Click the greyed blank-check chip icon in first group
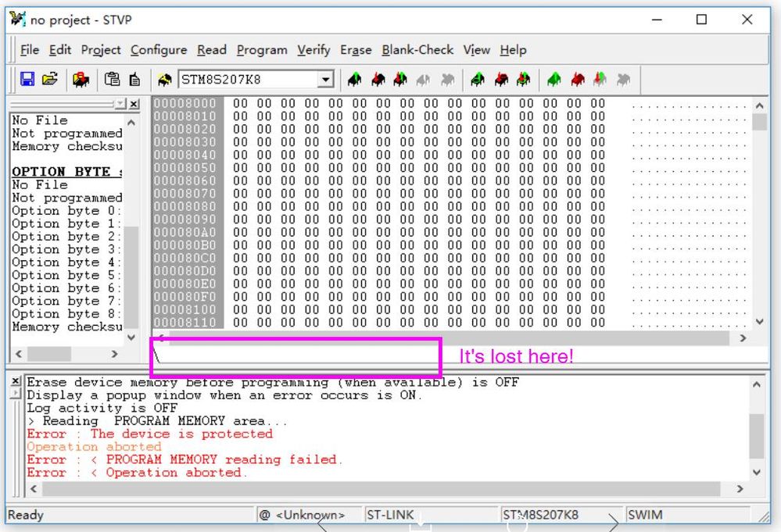The width and height of the screenshot is (781, 532). click(x=447, y=79)
